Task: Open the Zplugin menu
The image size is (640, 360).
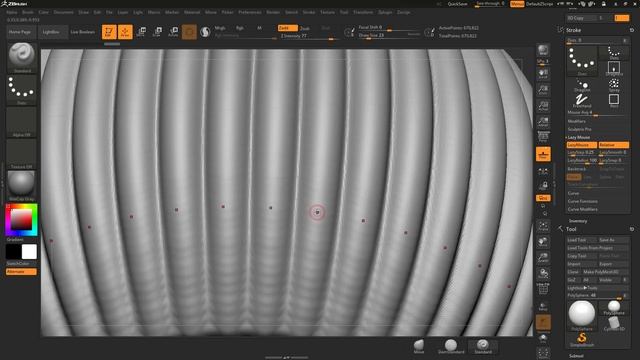Action: tap(385, 12)
